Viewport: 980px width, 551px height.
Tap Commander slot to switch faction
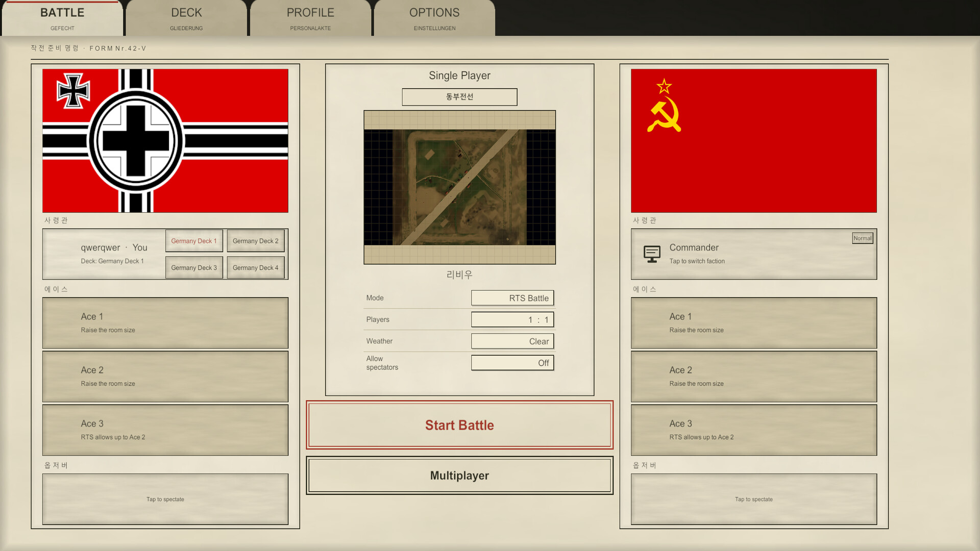(x=754, y=254)
